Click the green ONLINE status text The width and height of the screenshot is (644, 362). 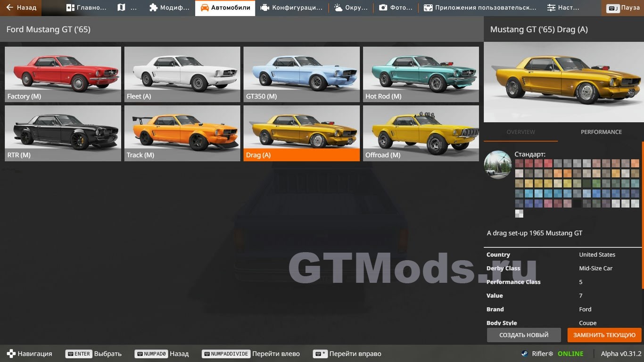[x=570, y=354]
